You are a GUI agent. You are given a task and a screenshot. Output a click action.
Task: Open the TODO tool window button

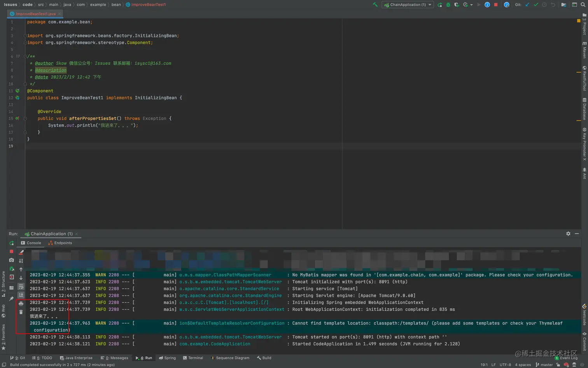coord(42,358)
